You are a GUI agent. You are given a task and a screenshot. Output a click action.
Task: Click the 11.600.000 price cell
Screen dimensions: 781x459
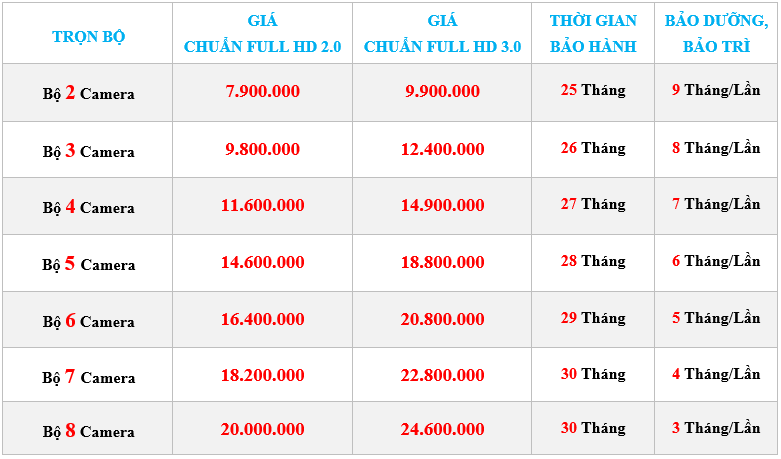click(x=262, y=205)
